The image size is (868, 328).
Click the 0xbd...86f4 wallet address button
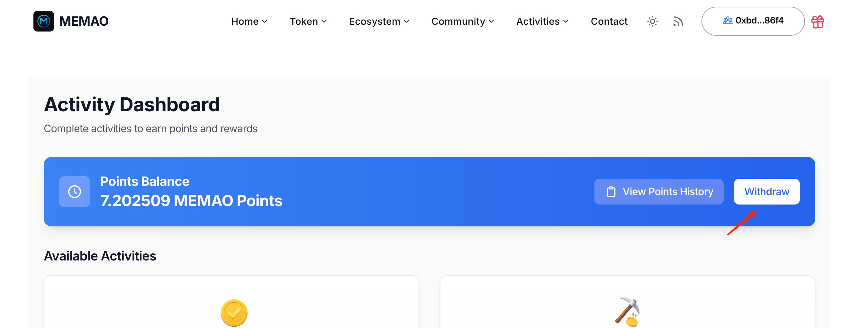(x=753, y=21)
